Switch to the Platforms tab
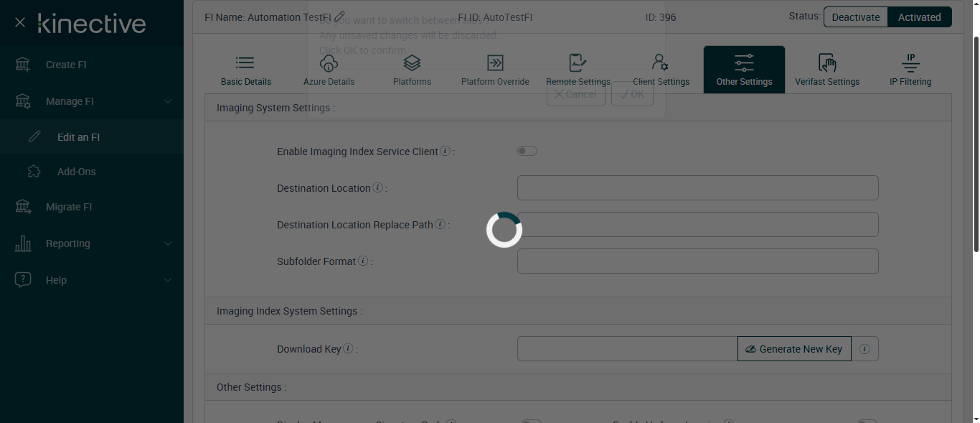The height and width of the screenshot is (423, 980). (x=413, y=70)
